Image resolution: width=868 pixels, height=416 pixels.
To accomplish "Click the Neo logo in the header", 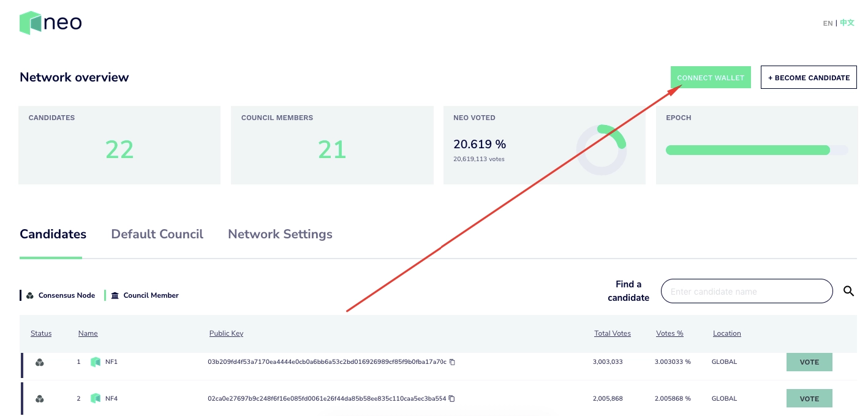I will coord(50,23).
